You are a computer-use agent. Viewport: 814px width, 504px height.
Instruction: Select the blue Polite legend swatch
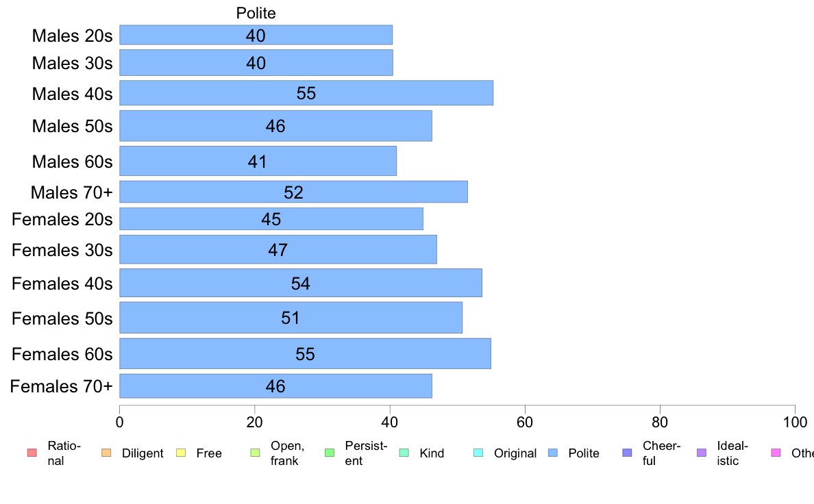pos(553,453)
